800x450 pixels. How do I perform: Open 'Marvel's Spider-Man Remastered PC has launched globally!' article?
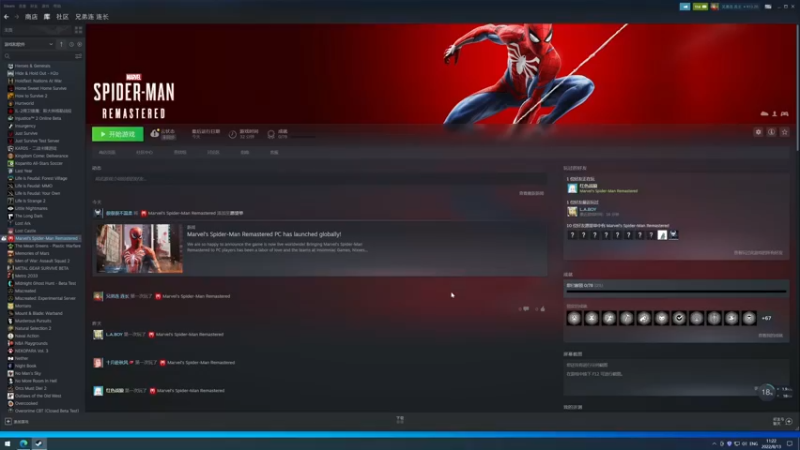click(x=264, y=234)
